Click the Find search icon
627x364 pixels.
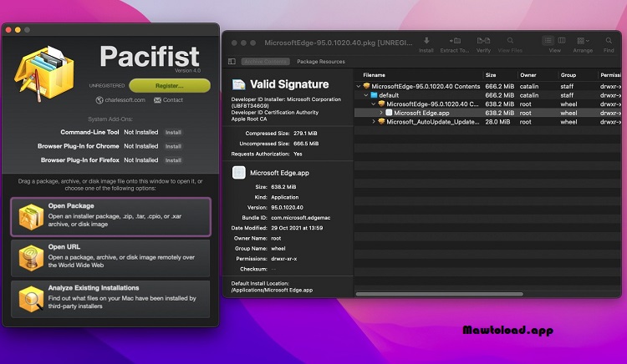(x=609, y=40)
